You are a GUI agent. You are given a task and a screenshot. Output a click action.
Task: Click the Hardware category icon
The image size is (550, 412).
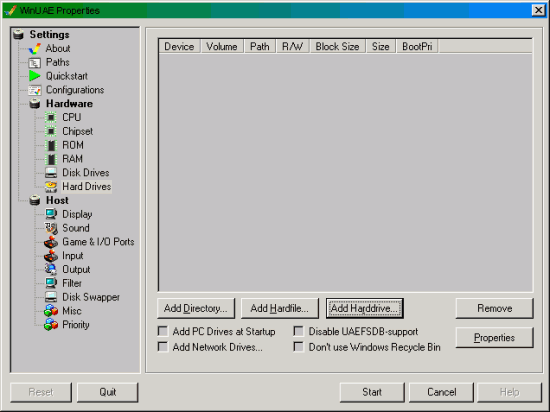coord(35,104)
